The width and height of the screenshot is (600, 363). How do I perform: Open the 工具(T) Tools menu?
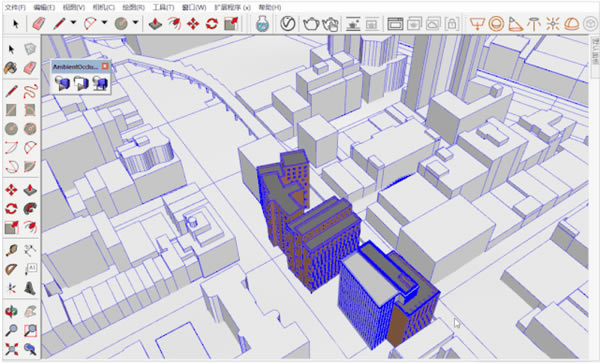[x=163, y=7]
